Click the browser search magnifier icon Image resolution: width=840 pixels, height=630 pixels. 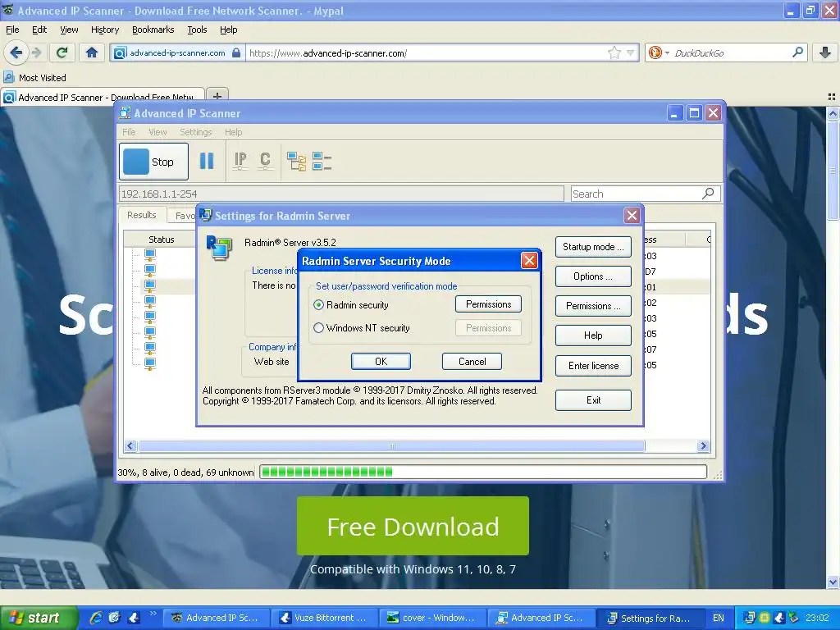click(x=797, y=52)
